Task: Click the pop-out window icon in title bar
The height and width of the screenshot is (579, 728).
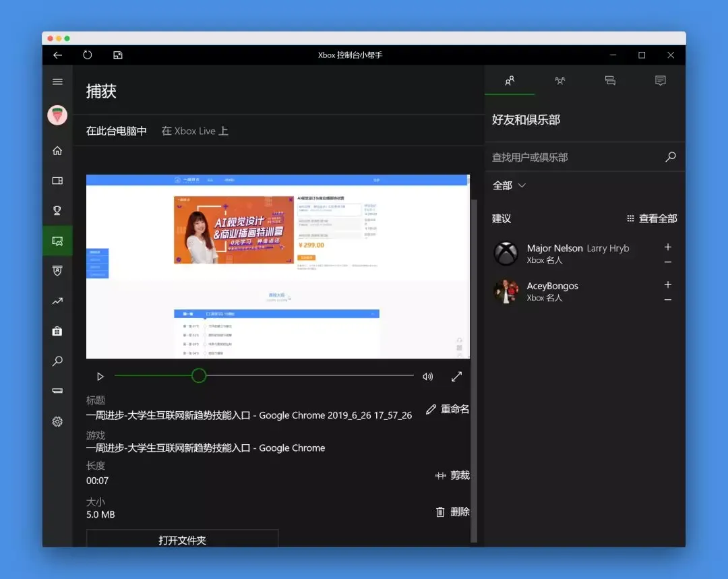Action: 118,55
